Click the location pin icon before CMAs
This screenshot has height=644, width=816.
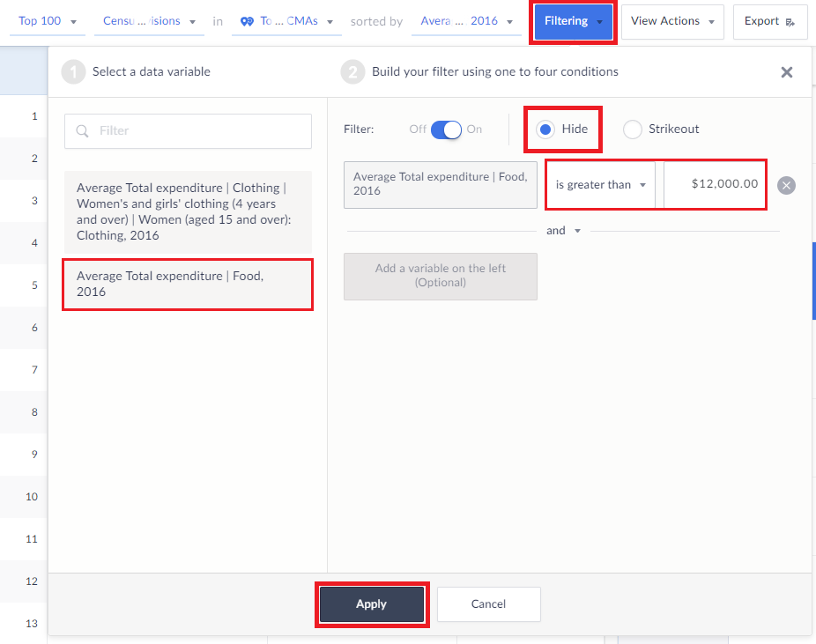(x=247, y=21)
